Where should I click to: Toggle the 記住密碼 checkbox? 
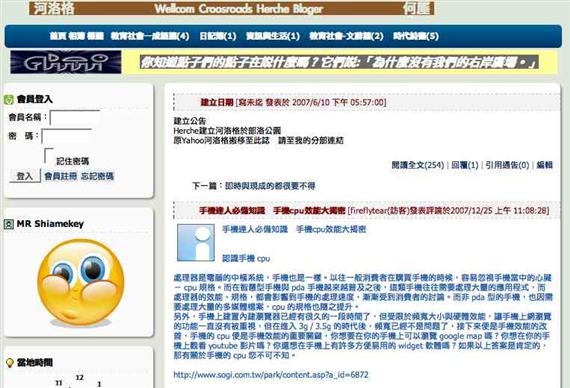pos(49,156)
